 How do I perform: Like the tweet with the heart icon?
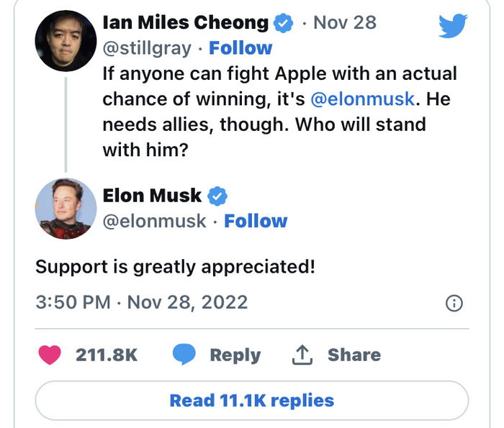click(50, 355)
